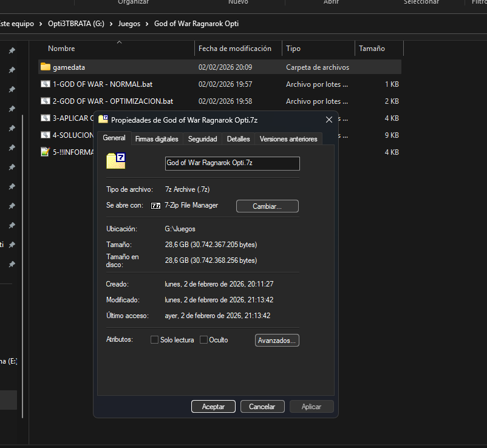
Task: Sort by the Tipo column header
Action: 293,49
